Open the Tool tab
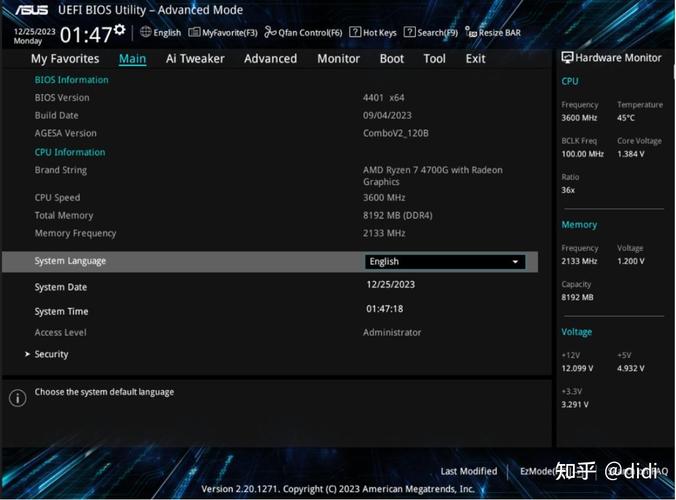Image resolution: width=676 pixels, height=500 pixels. click(x=434, y=59)
